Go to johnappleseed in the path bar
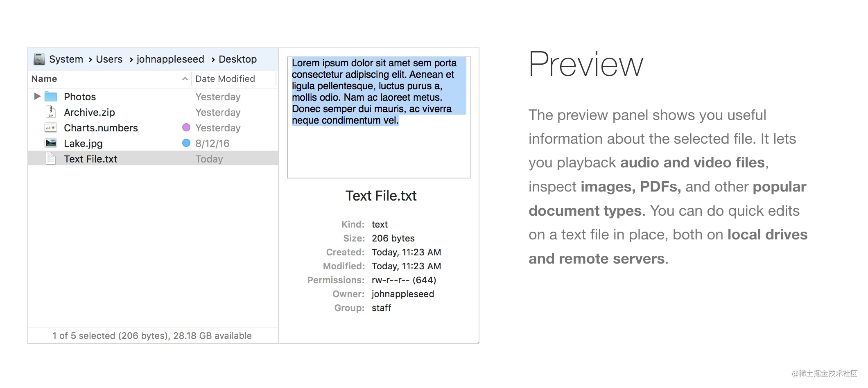 [x=170, y=59]
